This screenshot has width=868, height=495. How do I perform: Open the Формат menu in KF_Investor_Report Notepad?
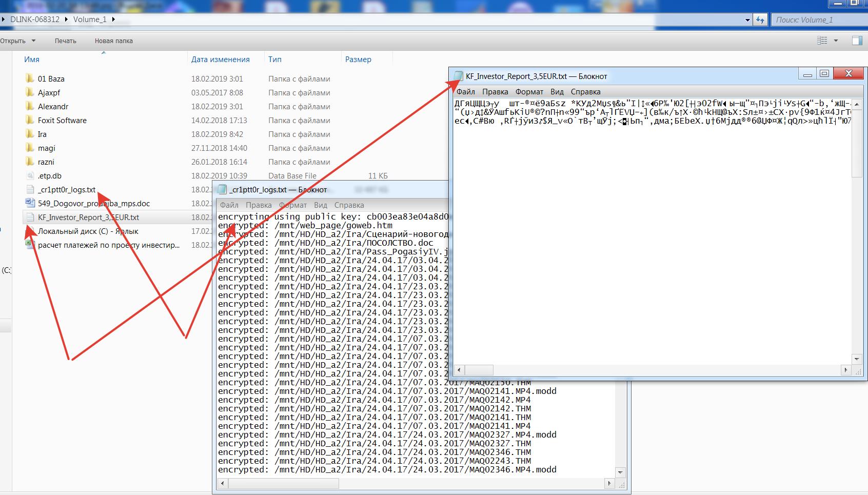[x=529, y=91]
